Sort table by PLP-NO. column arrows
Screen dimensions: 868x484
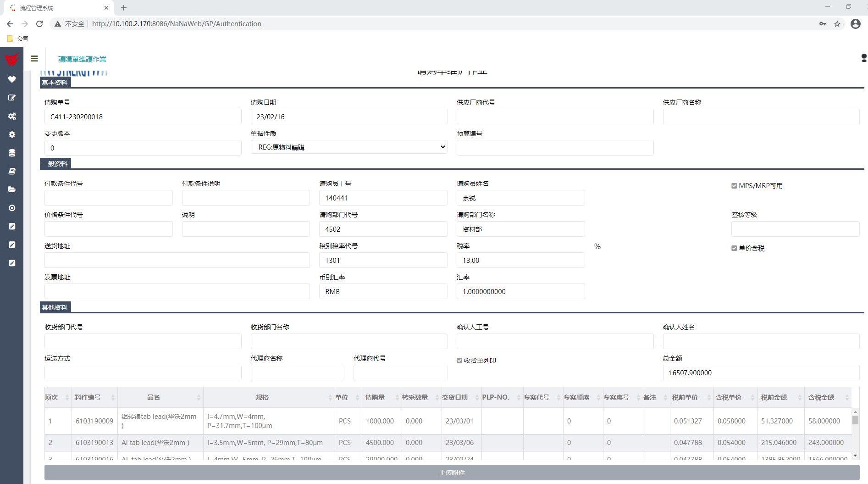coord(519,397)
